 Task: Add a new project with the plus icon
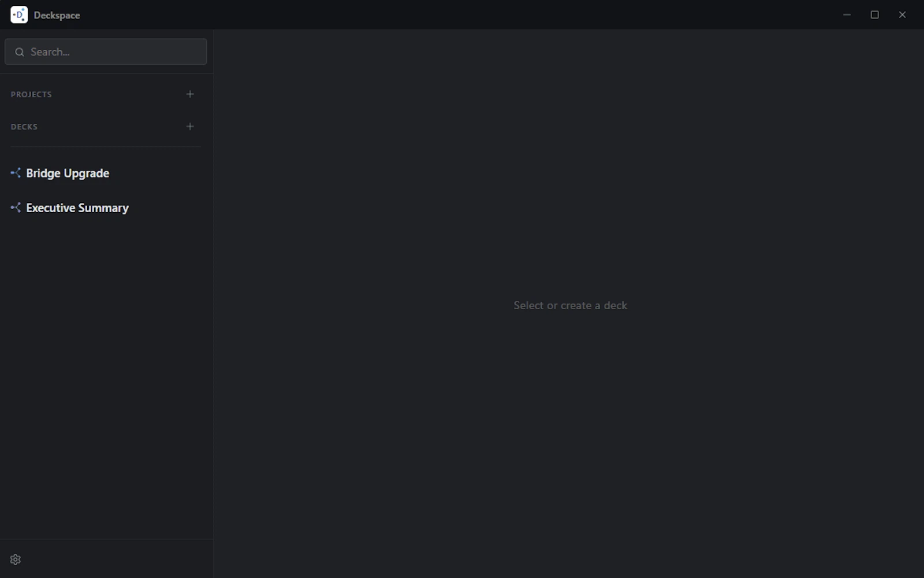pyautogui.click(x=190, y=94)
